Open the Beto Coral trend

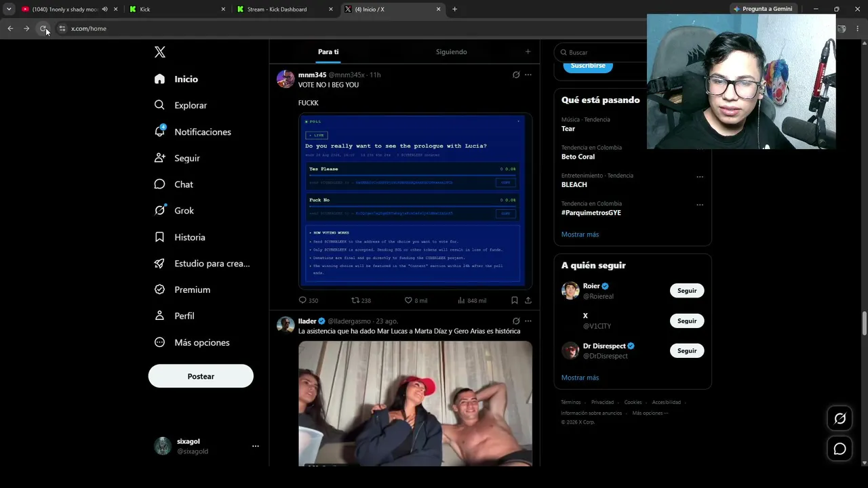(578, 157)
